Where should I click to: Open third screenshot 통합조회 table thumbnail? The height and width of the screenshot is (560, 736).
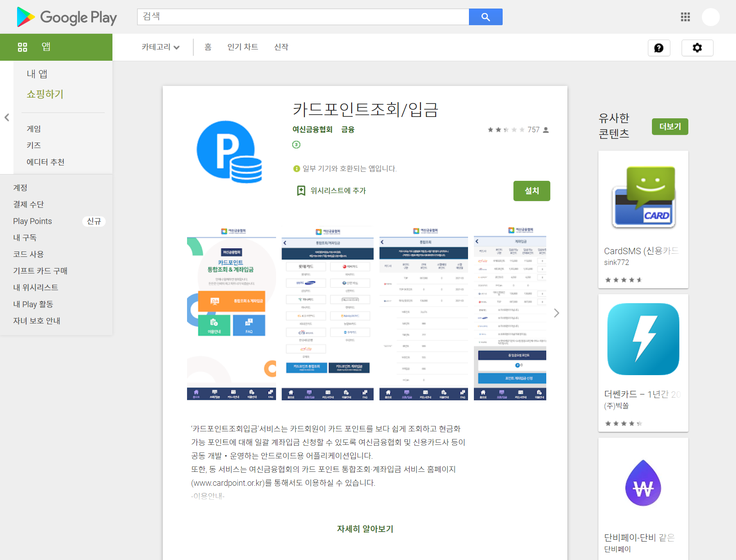(424, 313)
